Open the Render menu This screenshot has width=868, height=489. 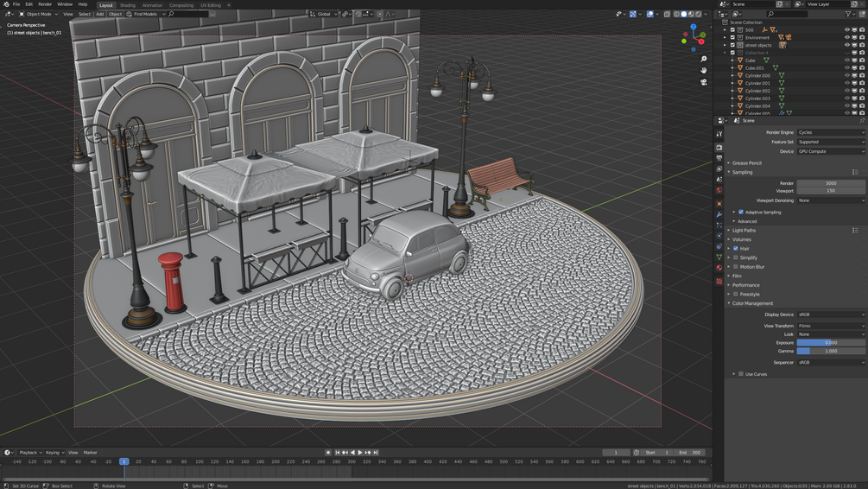[x=45, y=4]
